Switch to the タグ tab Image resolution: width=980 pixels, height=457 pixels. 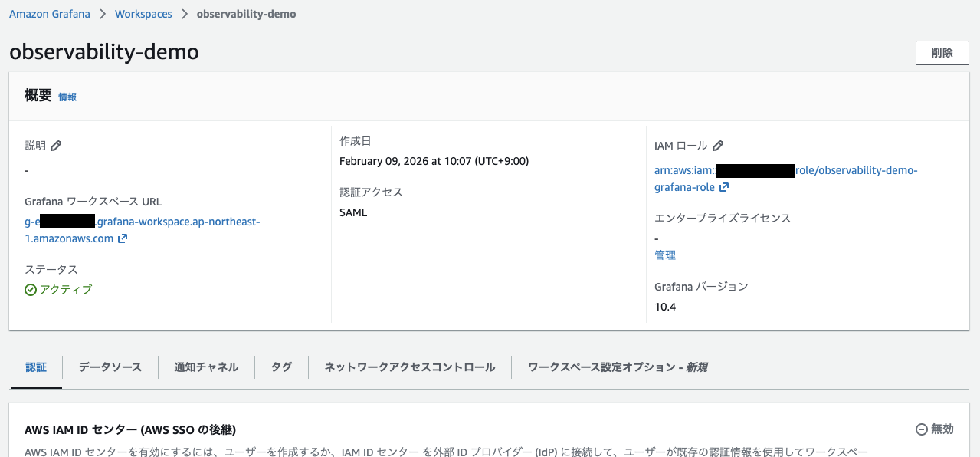pos(281,367)
